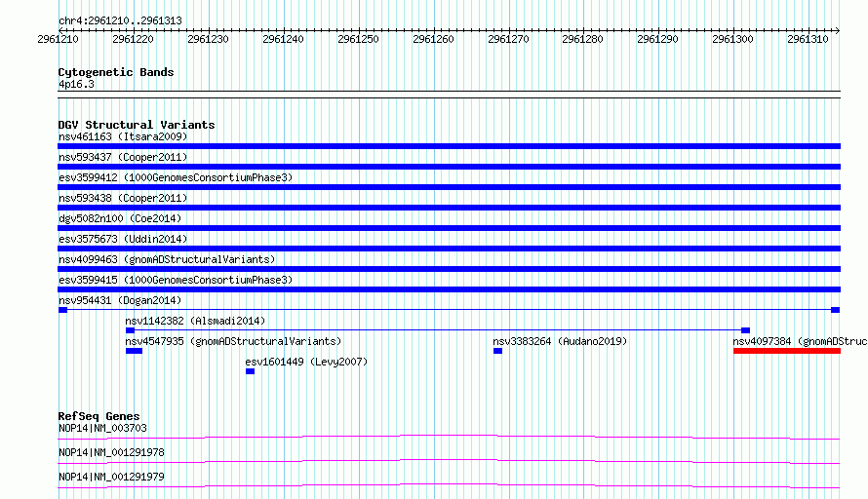Click the esv1601449 (Levy2007) blue block

[x=251, y=371]
